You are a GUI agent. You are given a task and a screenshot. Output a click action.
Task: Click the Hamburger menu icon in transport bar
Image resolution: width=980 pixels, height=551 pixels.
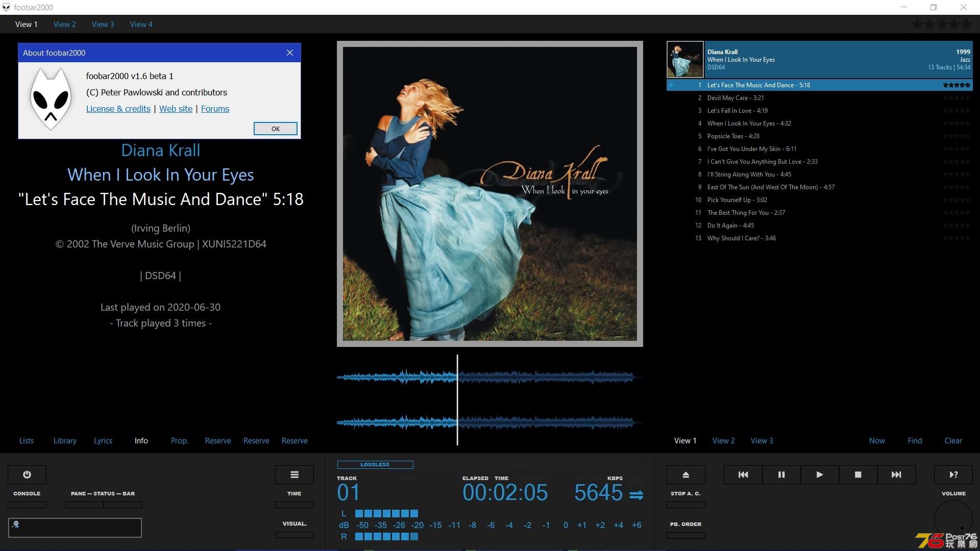(x=295, y=474)
